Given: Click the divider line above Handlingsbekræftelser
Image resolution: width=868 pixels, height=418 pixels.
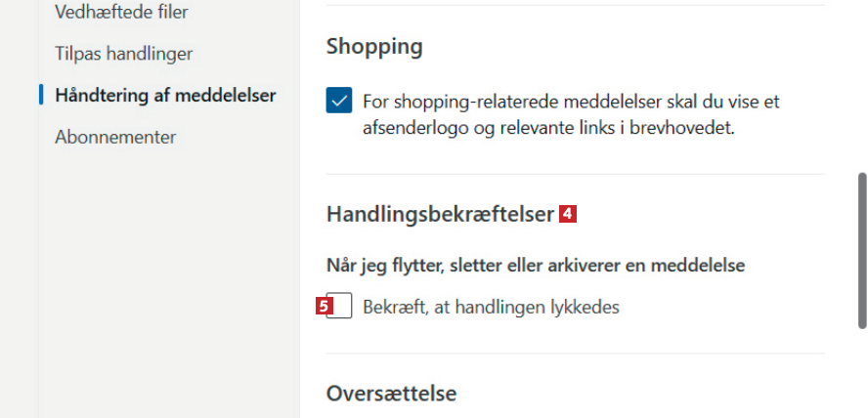Looking at the screenshot, I should (575, 175).
